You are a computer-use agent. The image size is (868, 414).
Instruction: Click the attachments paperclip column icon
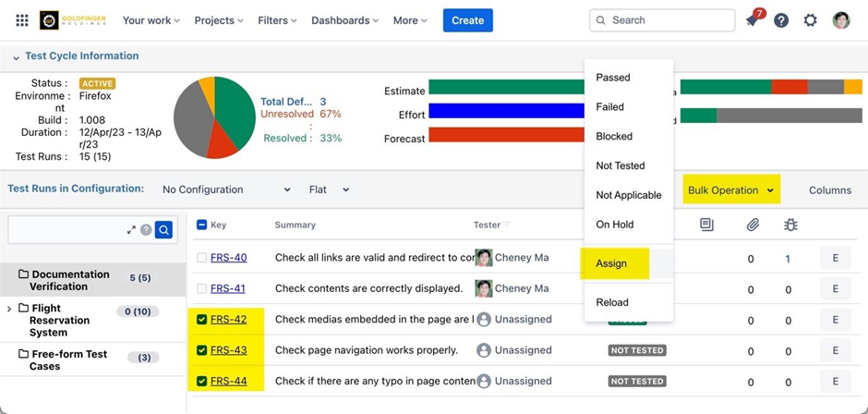pyautogui.click(x=753, y=225)
